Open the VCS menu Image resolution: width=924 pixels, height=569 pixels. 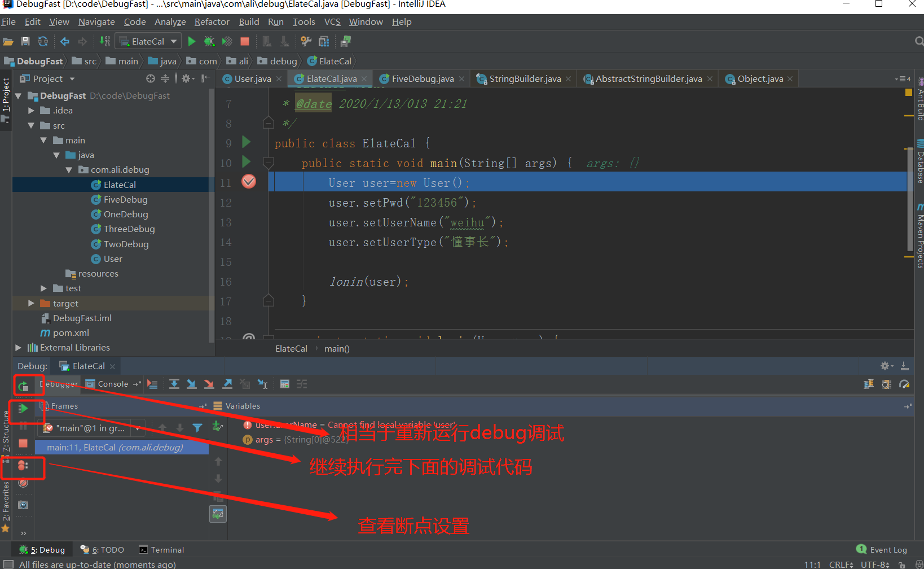pos(332,21)
